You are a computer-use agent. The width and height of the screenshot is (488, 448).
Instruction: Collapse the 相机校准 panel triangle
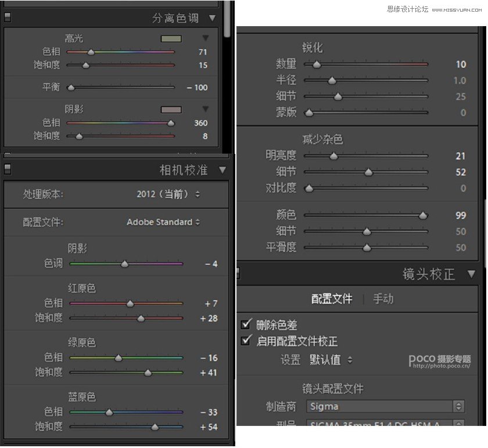pos(222,170)
